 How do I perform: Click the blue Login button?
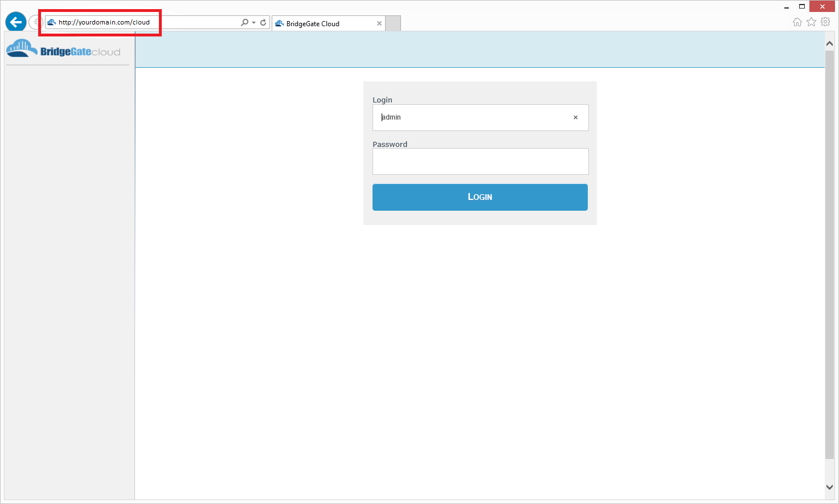coord(480,197)
